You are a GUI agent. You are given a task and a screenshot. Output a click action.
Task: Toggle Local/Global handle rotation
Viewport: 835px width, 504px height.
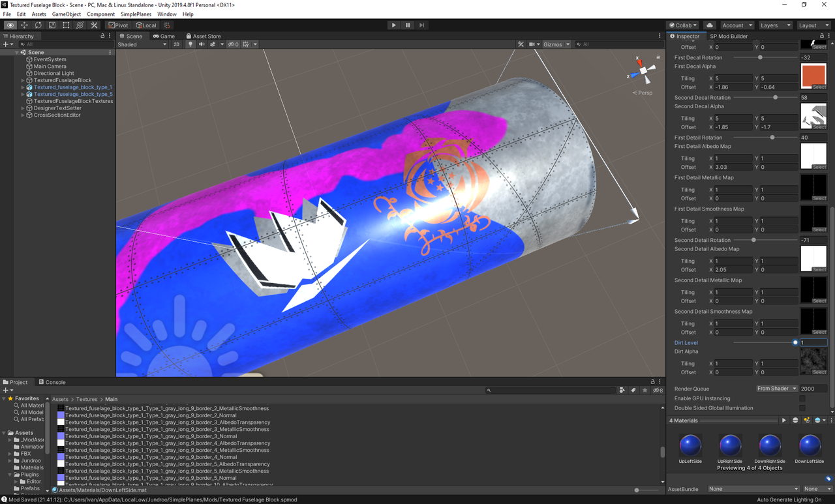(146, 25)
